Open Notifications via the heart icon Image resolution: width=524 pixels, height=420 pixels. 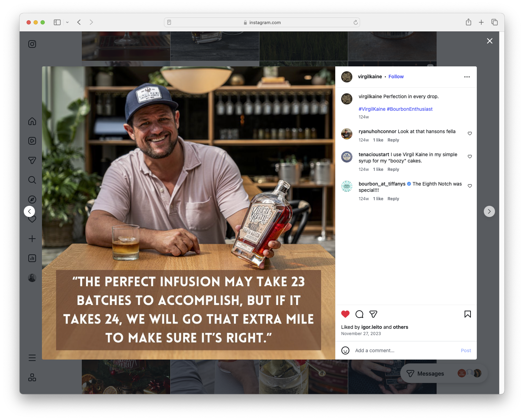pos(32,219)
